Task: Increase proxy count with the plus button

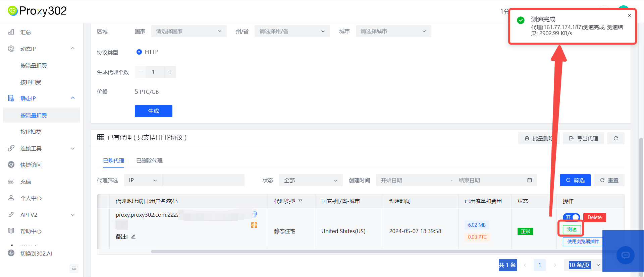Action: coord(170,72)
